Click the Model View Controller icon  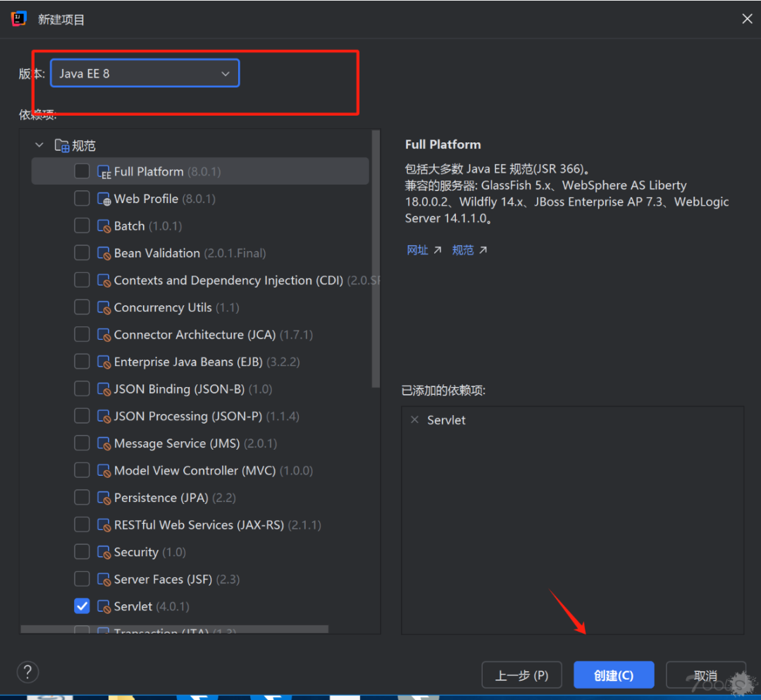point(104,471)
